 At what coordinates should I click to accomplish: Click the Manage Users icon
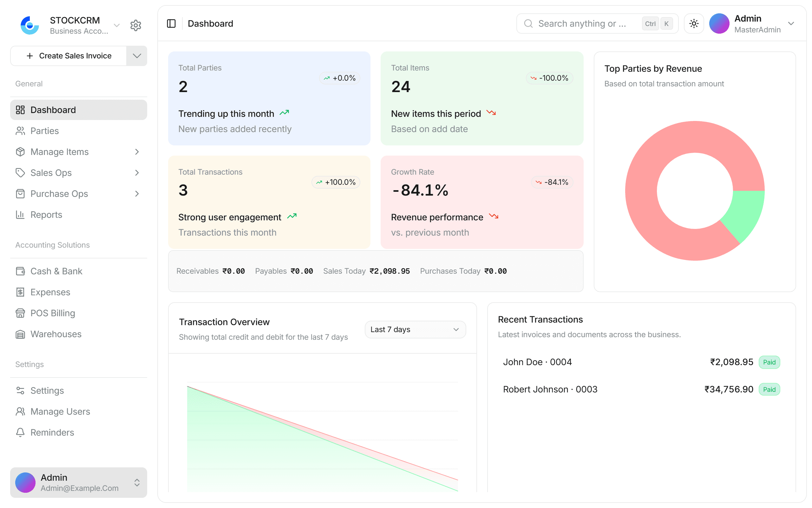pos(20,411)
